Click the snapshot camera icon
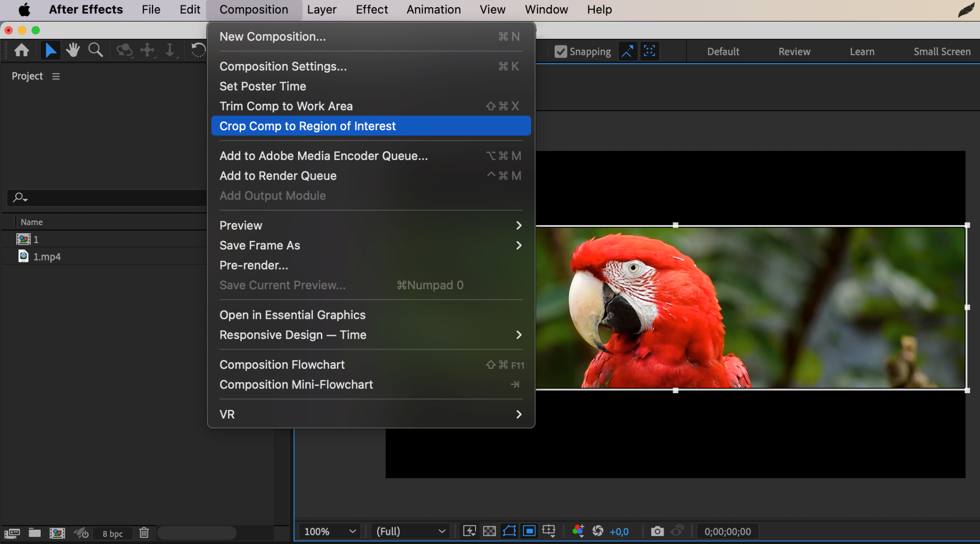 point(657,531)
